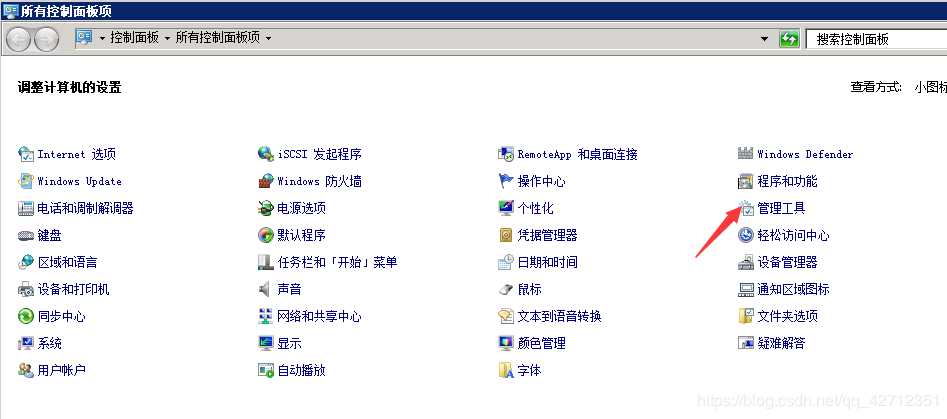Open the 自动播放 icon
This screenshot has width=947, height=419.
click(266, 370)
